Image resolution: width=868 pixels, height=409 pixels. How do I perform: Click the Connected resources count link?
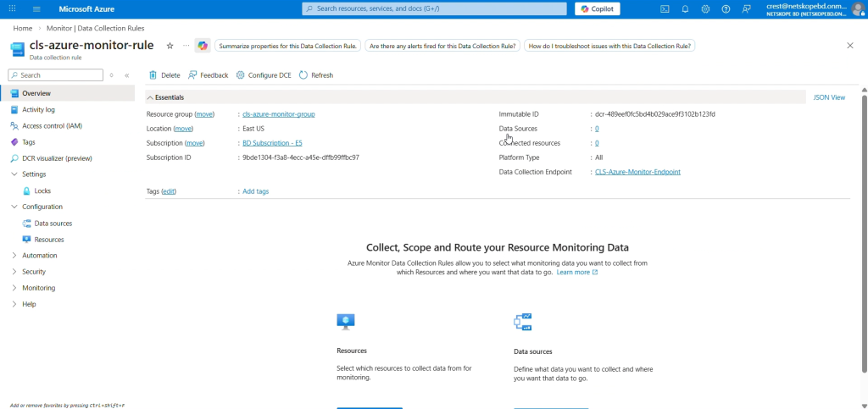597,143
